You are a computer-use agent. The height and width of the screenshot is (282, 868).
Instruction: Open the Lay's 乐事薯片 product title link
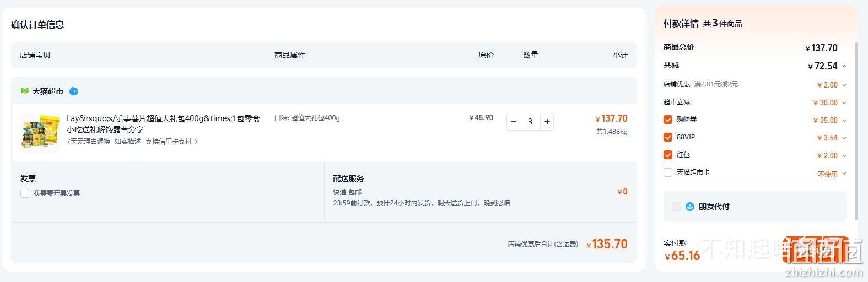[163, 123]
